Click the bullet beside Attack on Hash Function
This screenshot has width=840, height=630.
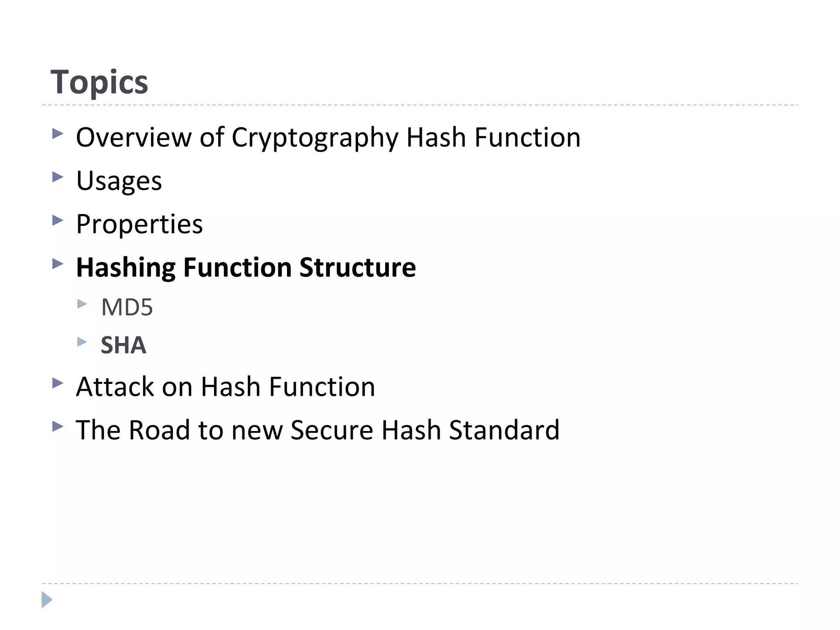coord(58,383)
